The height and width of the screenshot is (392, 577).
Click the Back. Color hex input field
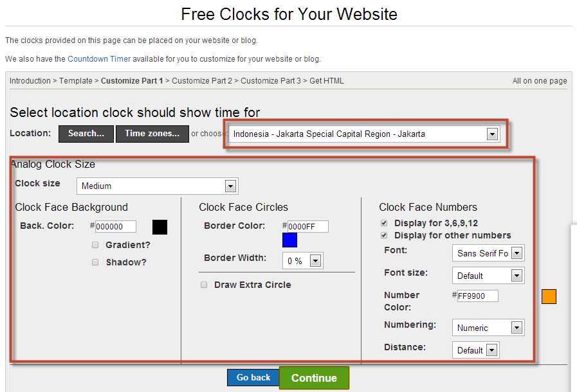coord(116,226)
